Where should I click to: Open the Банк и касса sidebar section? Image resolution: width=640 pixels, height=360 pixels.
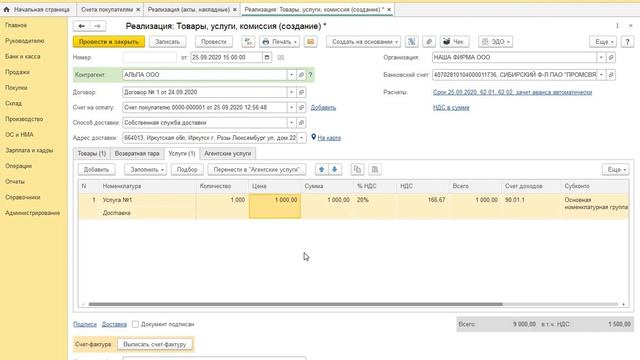click(x=22, y=57)
